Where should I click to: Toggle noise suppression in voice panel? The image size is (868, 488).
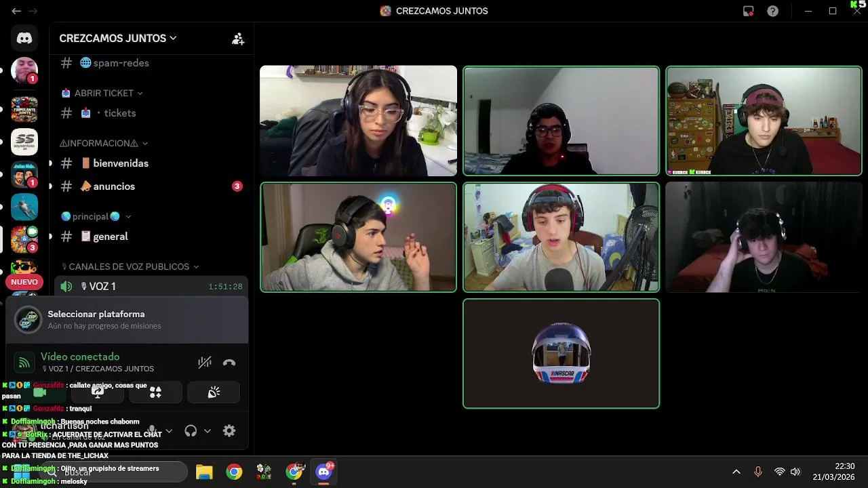click(205, 363)
